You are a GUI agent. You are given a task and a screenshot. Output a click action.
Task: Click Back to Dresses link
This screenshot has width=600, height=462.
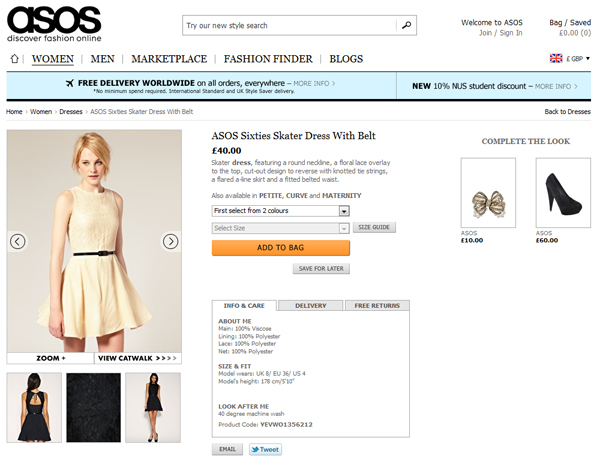(x=567, y=112)
